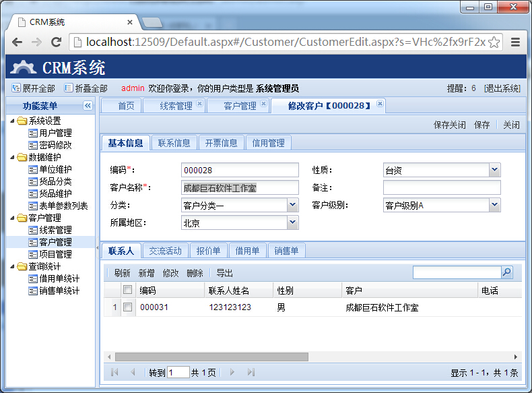Open the Chrome hamburger menu
The width and height of the screenshot is (532, 393).
coord(516,42)
